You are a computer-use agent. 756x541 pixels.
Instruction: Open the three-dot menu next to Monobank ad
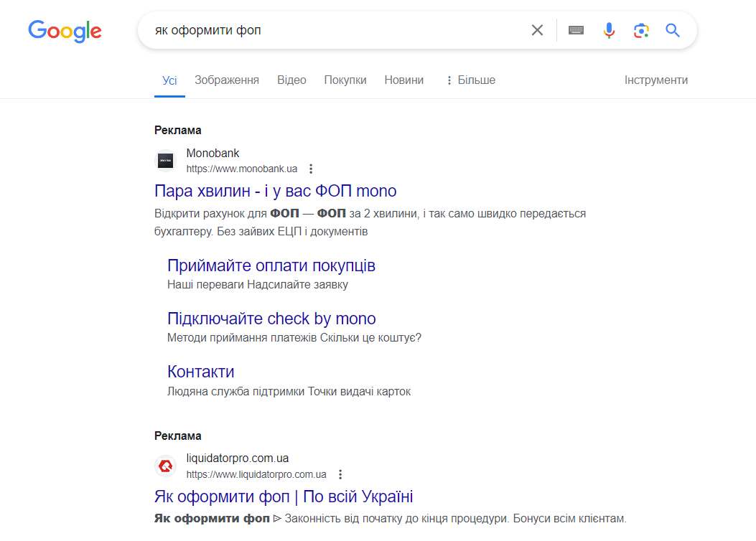click(311, 168)
